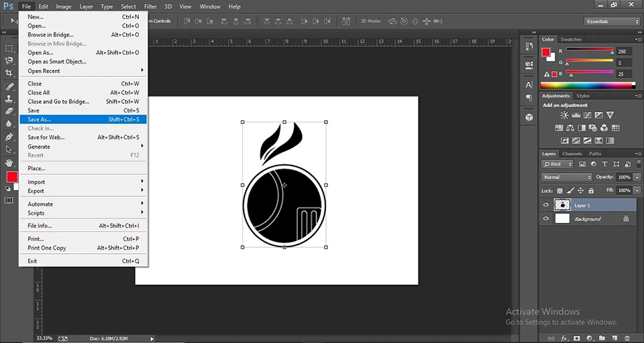
Task: Click the Layer 1 thumbnail
Action: point(562,205)
